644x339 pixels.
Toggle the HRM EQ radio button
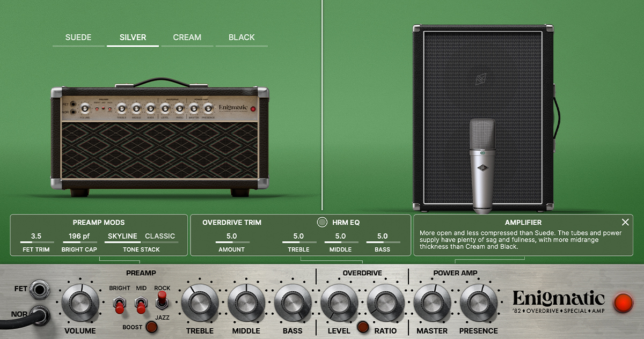(x=322, y=222)
